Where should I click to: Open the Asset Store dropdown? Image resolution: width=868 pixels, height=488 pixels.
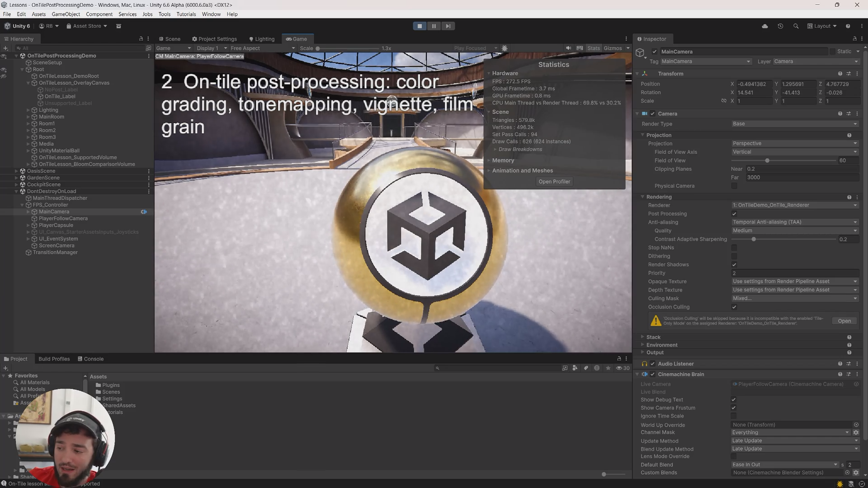(x=87, y=26)
